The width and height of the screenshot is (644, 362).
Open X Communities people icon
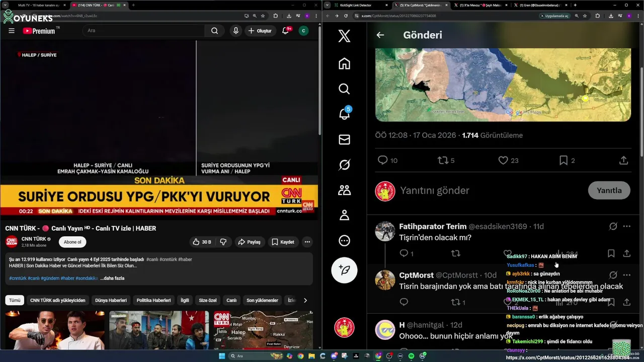(x=344, y=190)
